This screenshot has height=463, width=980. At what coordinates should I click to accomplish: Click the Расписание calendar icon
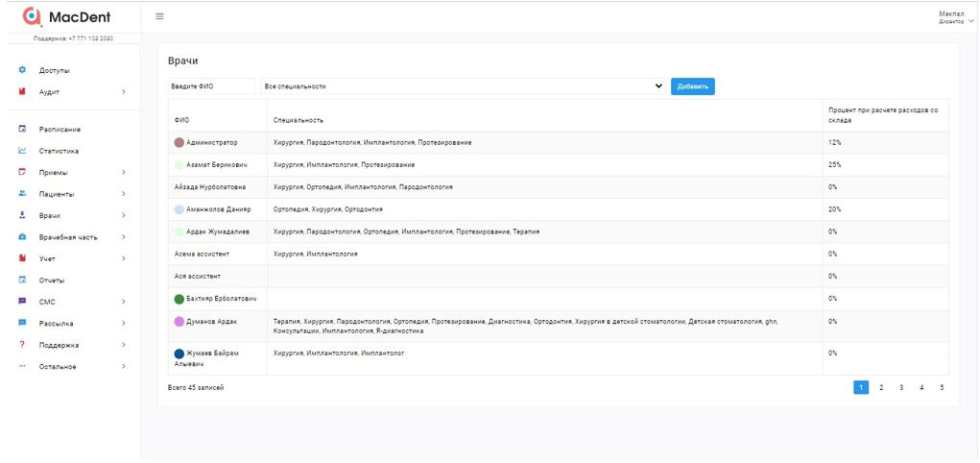coord(22,129)
